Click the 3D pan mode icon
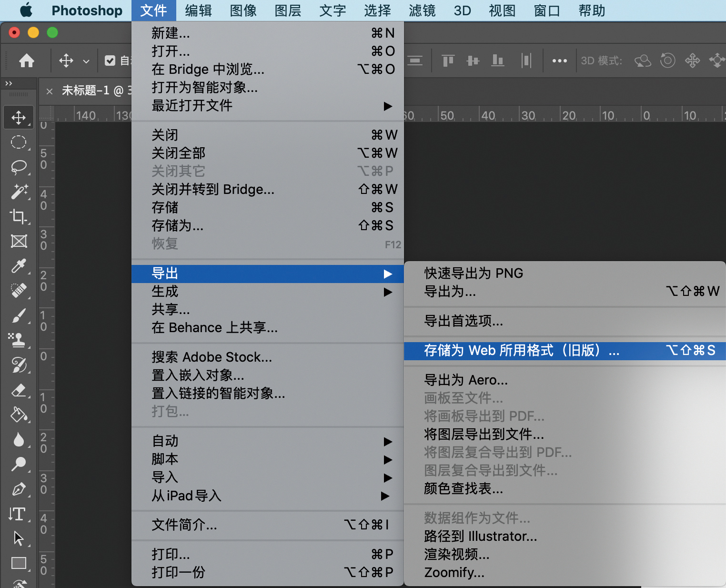 click(692, 61)
